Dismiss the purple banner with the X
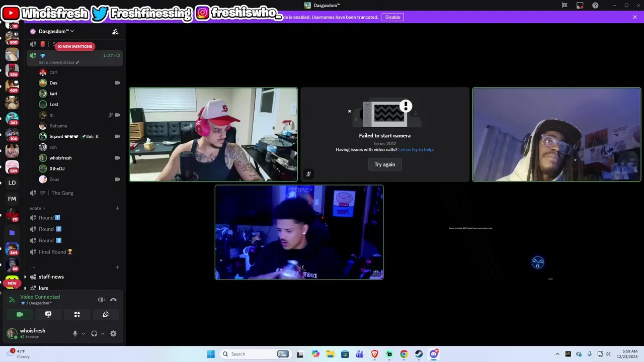 (x=635, y=17)
